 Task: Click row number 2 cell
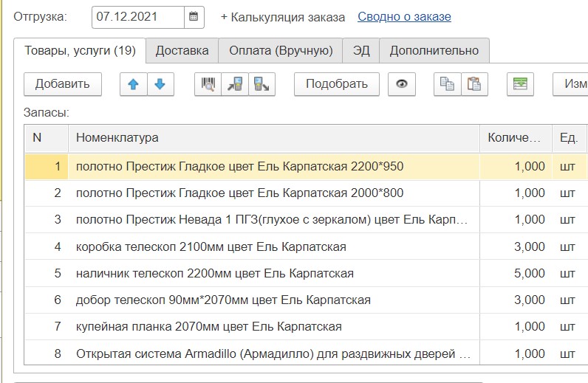tap(47, 193)
